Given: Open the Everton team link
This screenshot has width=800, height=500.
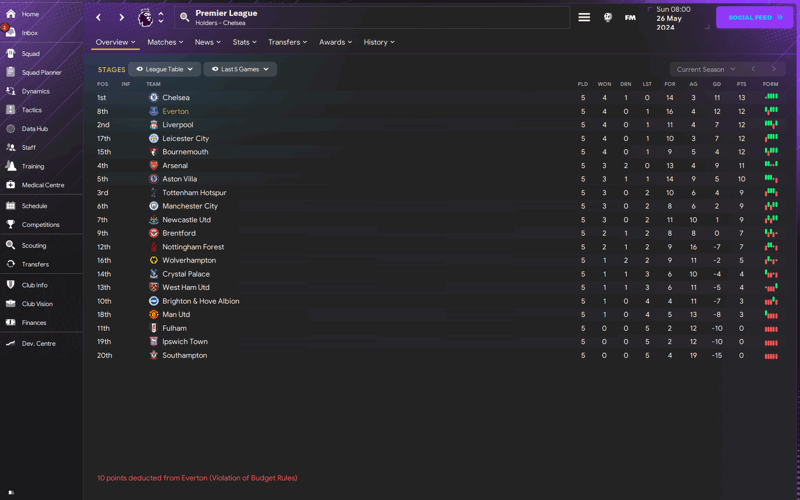Looking at the screenshot, I should click(x=175, y=111).
